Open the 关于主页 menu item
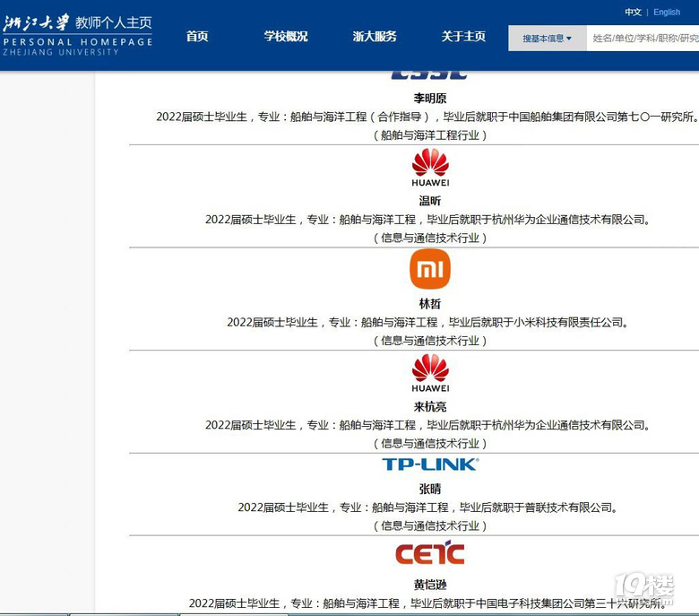Viewport: 699px width, 616px height. (463, 36)
